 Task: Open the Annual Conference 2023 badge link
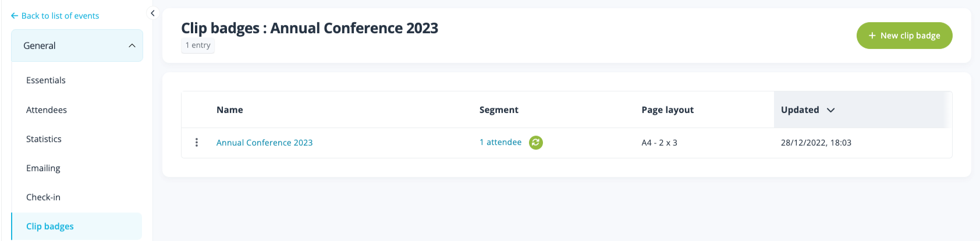point(264,143)
